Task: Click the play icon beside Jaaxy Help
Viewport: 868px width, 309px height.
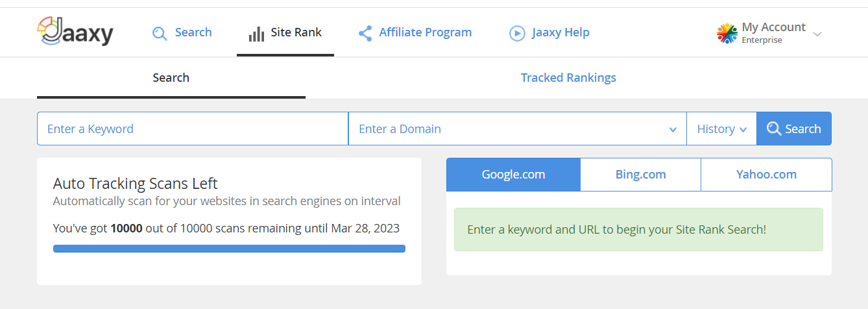Action: pyautogui.click(x=517, y=33)
